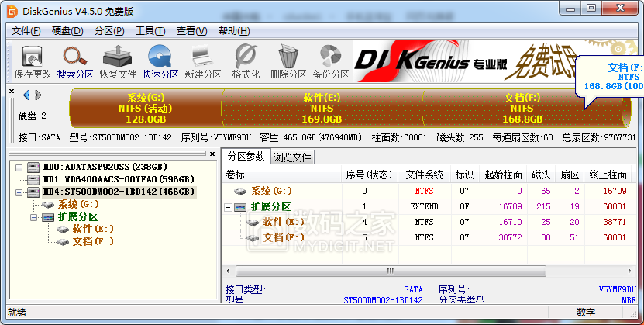Screen dimensions: 644x325
Task: Collapse the 扩展分区 node in the left tree
Action: click(33, 217)
